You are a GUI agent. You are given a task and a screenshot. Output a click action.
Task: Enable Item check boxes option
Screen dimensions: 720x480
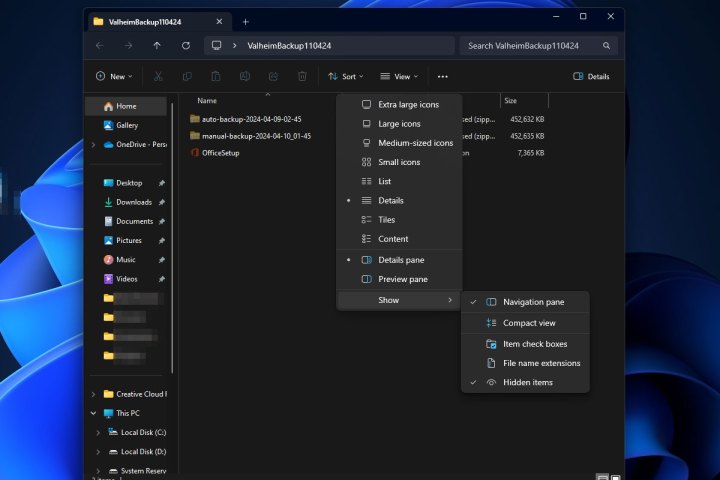pyautogui.click(x=537, y=344)
